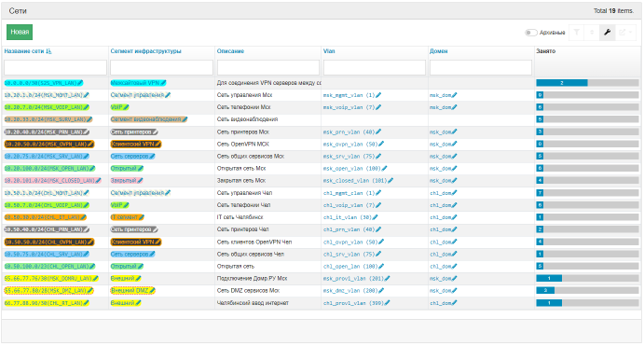Click the Домен column header
644x346 pixels.
(x=439, y=51)
